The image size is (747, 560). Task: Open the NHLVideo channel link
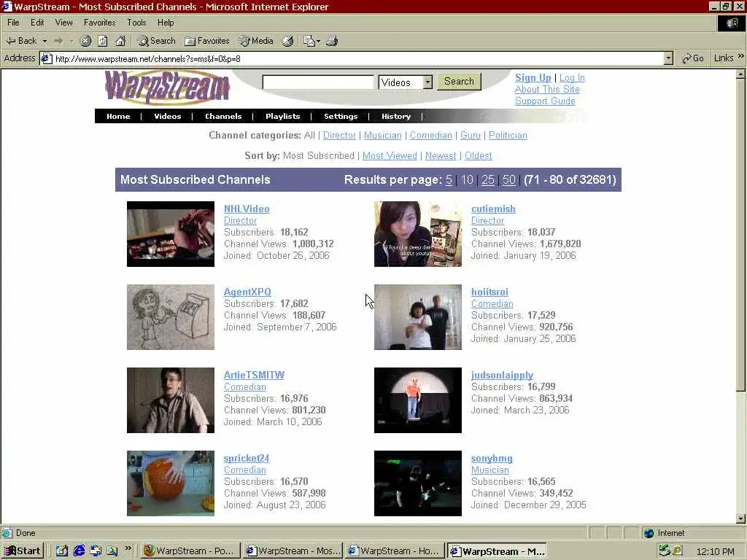point(247,209)
